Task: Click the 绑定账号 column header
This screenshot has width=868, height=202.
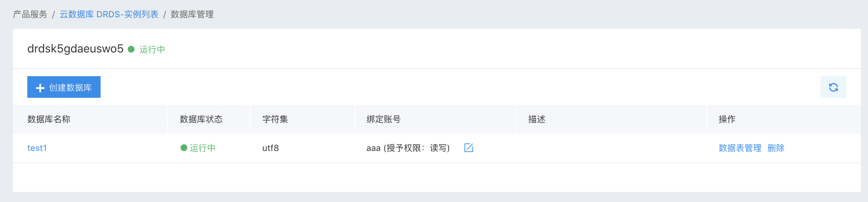Action: click(x=384, y=119)
